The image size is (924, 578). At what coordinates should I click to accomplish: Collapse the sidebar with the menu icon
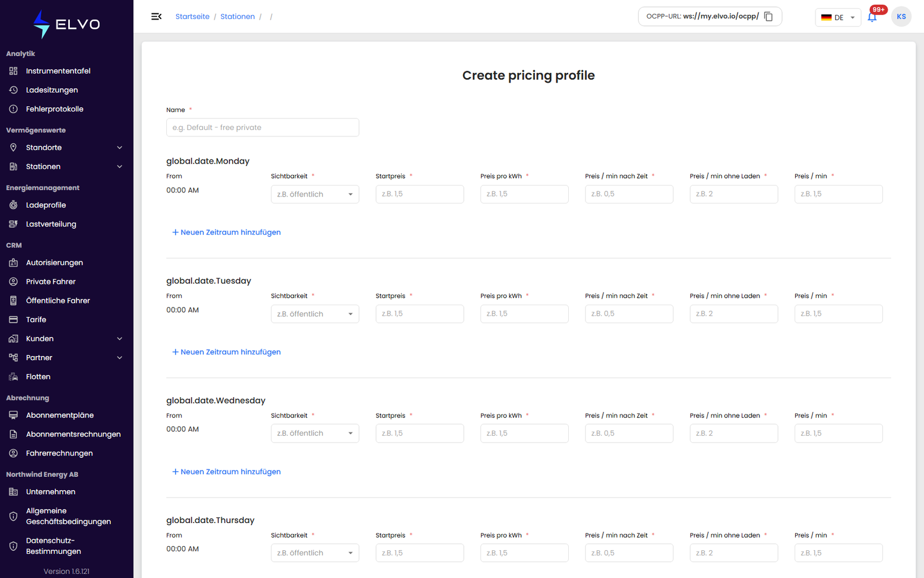[156, 17]
